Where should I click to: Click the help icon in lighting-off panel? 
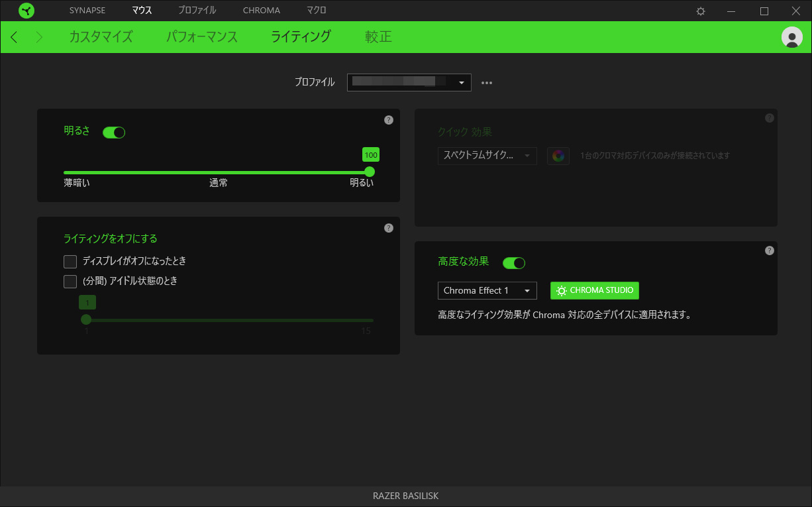pos(389,228)
